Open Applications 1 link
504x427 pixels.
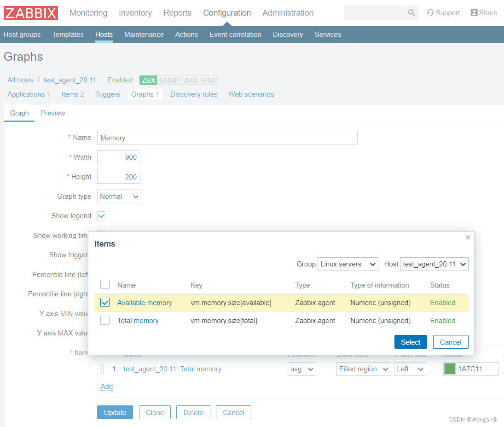tap(29, 94)
